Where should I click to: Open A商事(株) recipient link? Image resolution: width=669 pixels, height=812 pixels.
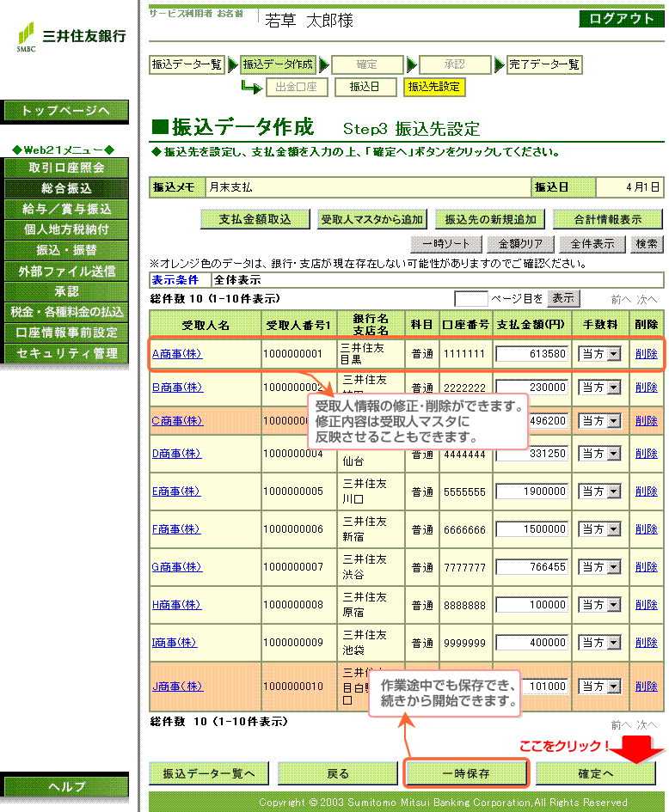pyautogui.click(x=176, y=354)
